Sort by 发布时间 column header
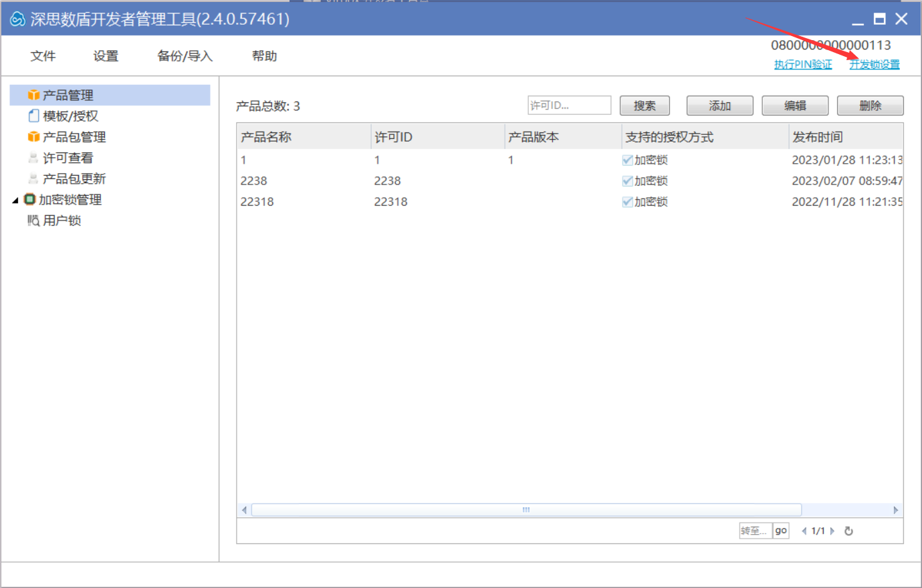922x588 pixels. click(846, 137)
